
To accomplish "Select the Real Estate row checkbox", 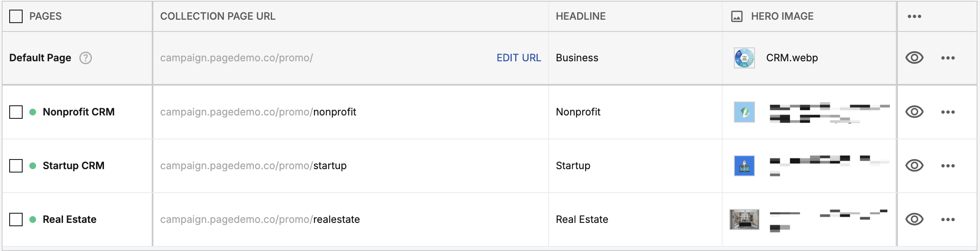I will 16,220.
